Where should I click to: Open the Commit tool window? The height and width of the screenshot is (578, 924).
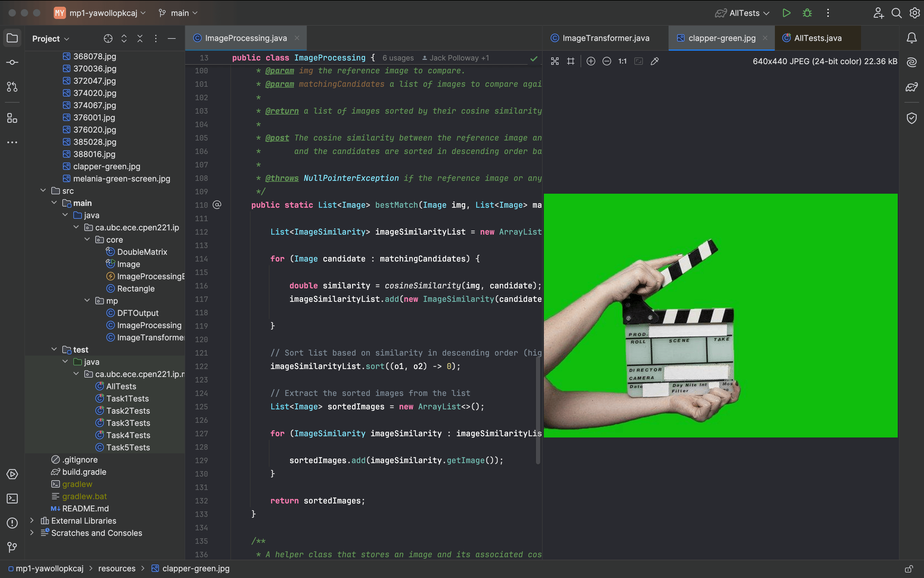pyautogui.click(x=12, y=62)
